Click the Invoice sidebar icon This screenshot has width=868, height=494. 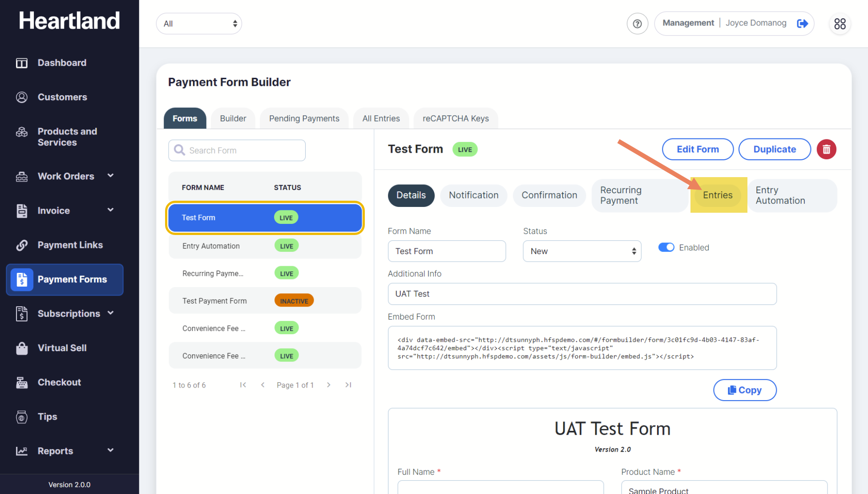(x=21, y=211)
